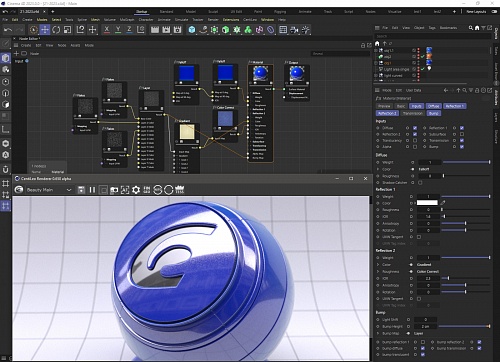This screenshot has height=362, width=500.
Task: Toggle the Z axis lock
Action: point(129,30)
